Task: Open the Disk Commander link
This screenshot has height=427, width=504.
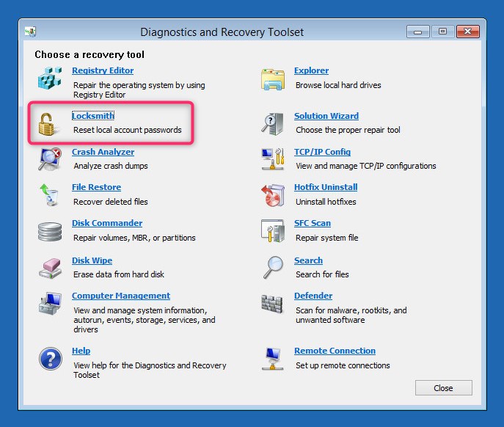Action: (107, 223)
